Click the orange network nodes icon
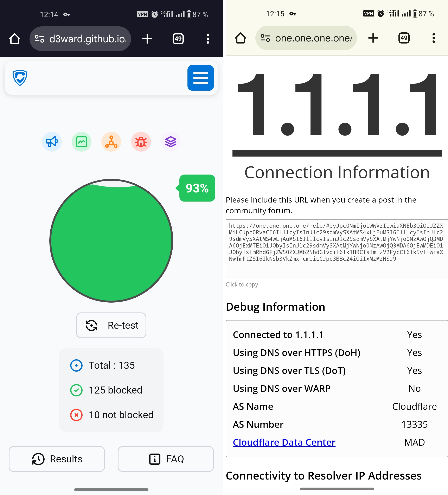The height and width of the screenshot is (495, 448). pos(111,142)
